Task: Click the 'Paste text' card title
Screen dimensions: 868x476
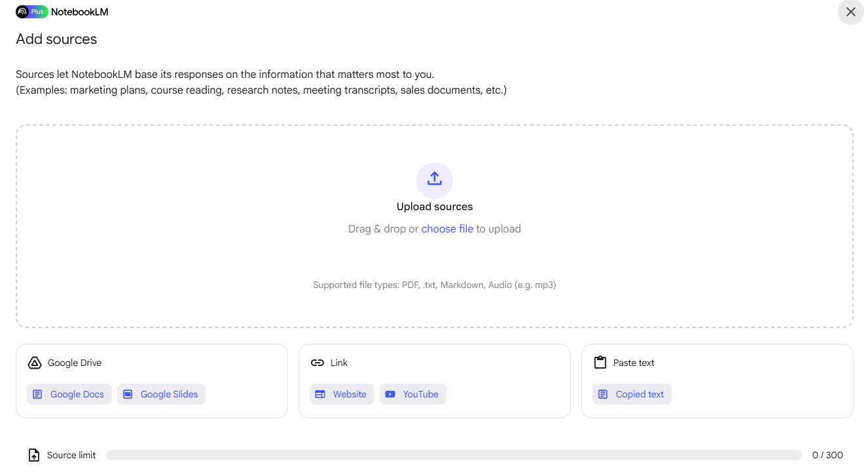Action: coord(634,363)
